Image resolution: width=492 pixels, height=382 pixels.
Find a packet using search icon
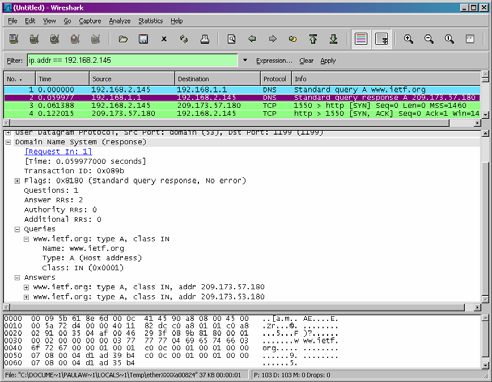click(x=231, y=39)
